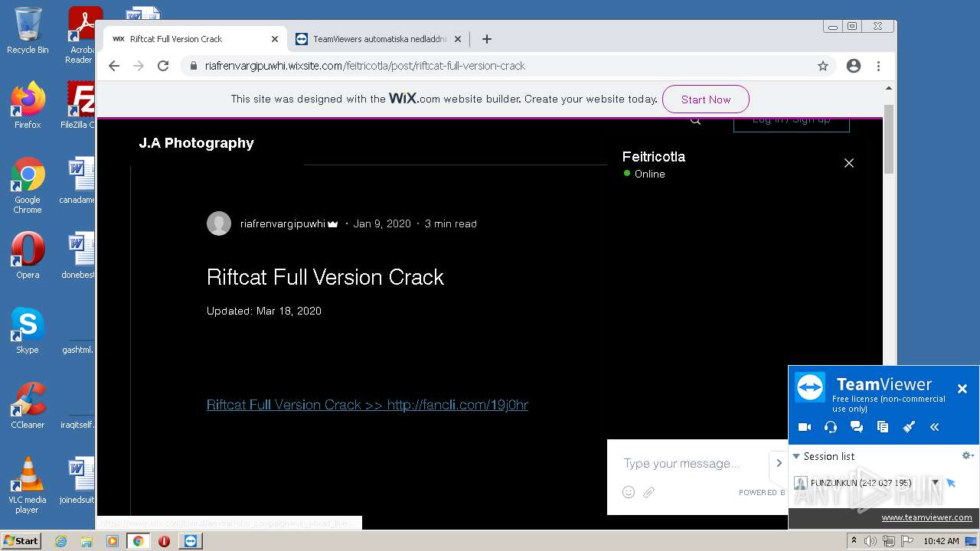Open VLC media player desktop shortcut
This screenshot has height=551, width=980.
click(28, 484)
